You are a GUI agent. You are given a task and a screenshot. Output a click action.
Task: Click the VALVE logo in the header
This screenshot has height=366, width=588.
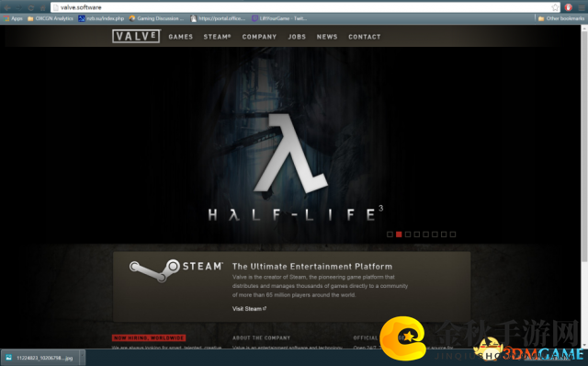click(x=136, y=37)
